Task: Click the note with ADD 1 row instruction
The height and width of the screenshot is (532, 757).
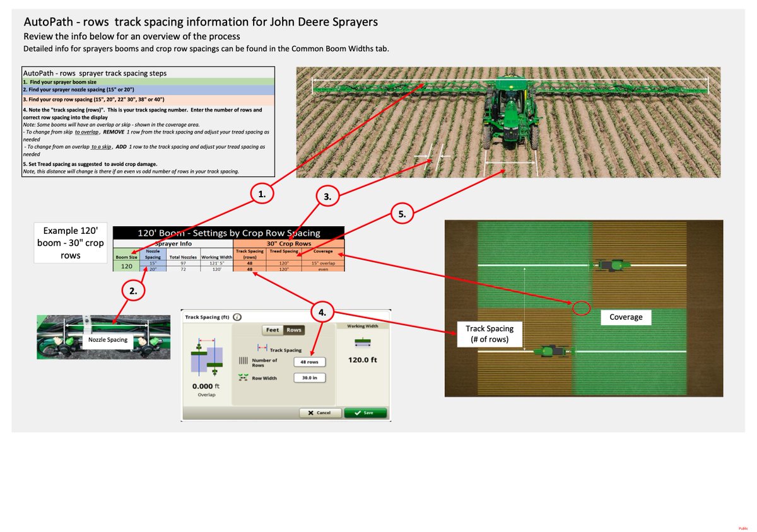Action: tap(146, 150)
